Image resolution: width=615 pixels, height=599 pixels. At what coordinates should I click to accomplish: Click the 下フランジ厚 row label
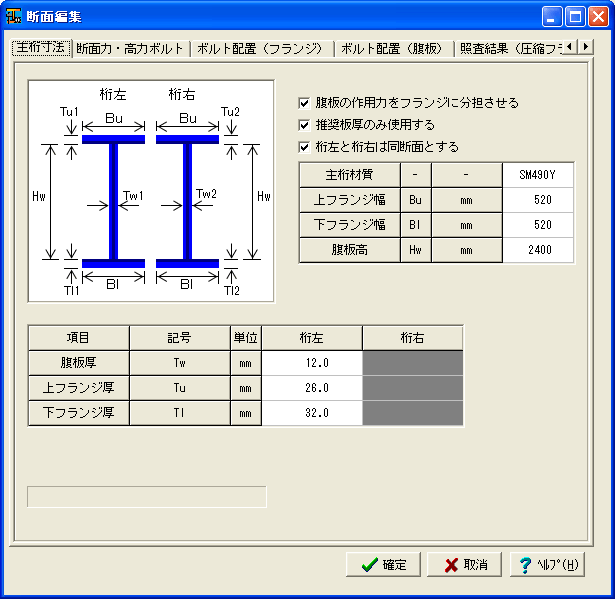79,413
